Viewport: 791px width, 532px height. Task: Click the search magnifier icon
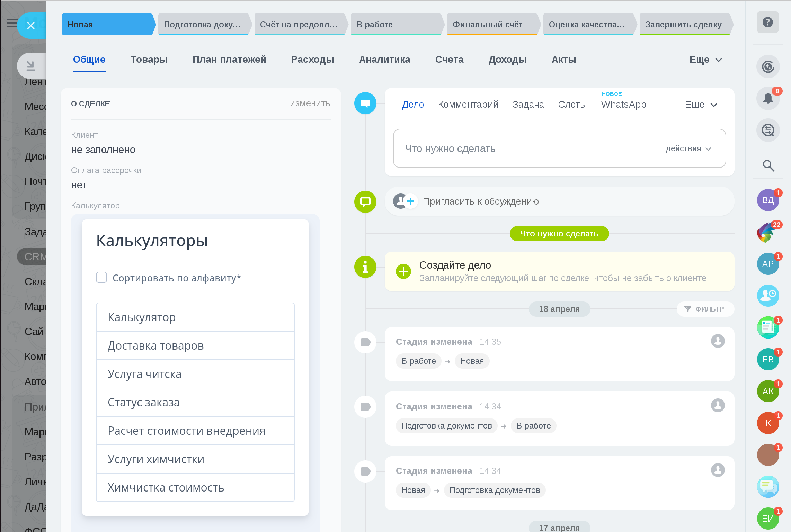[768, 166]
